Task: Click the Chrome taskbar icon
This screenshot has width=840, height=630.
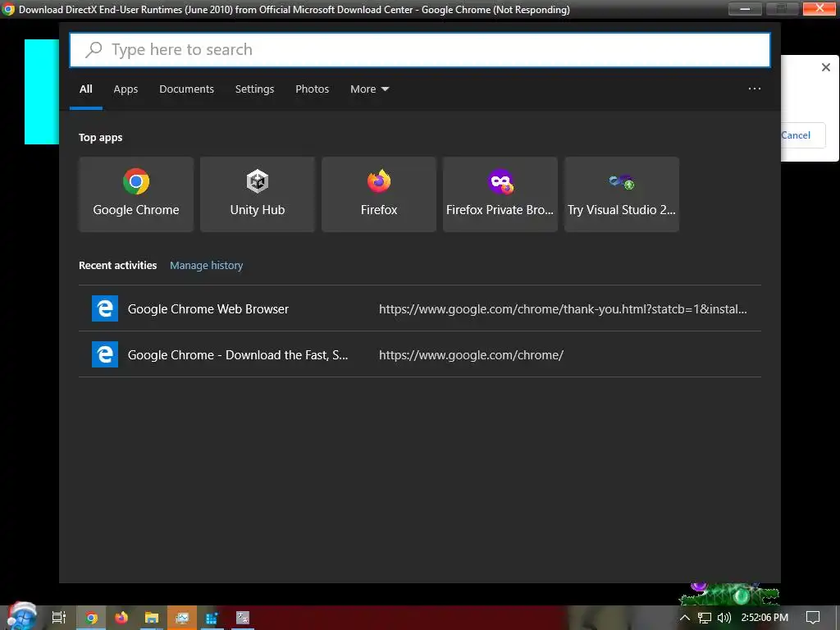Action: [x=91, y=618]
